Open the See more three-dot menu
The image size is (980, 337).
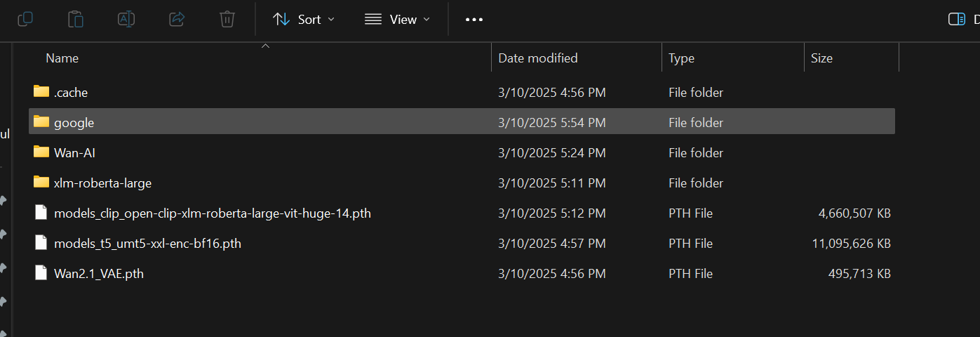[x=474, y=19]
